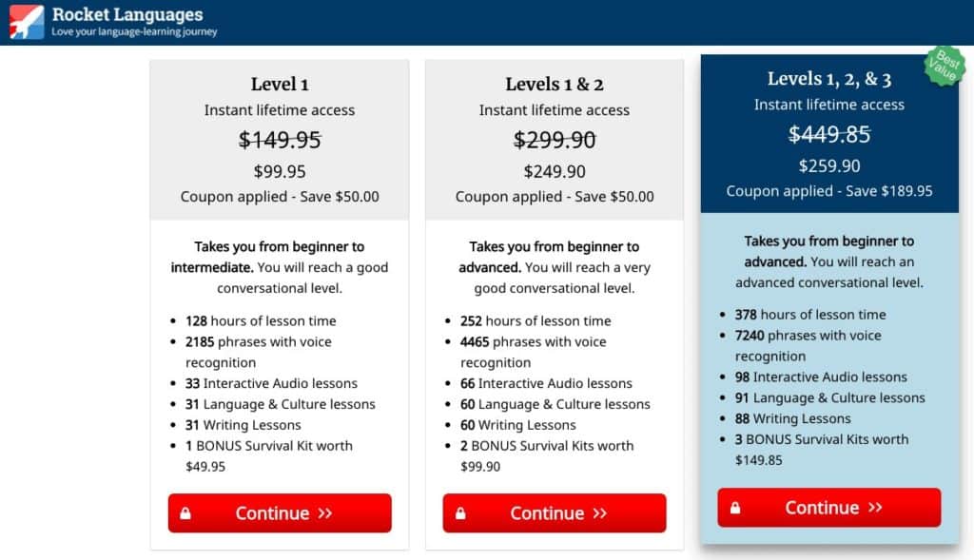
Task: Click the Rocket Languages rocket logo icon
Action: point(26,22)
